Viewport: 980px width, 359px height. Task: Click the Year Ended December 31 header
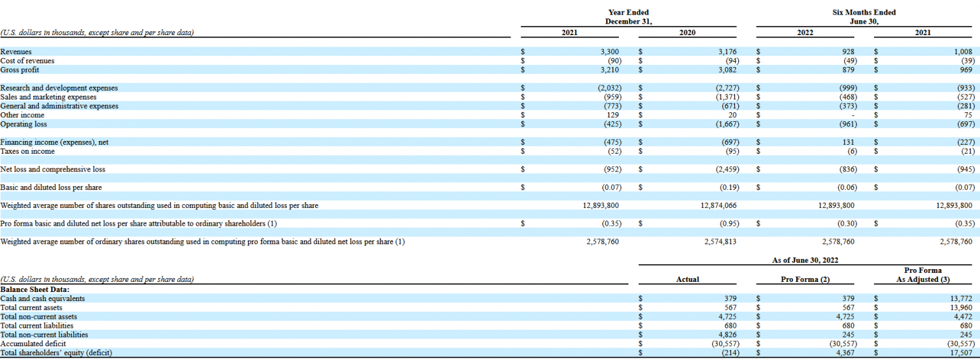(628, 17)
